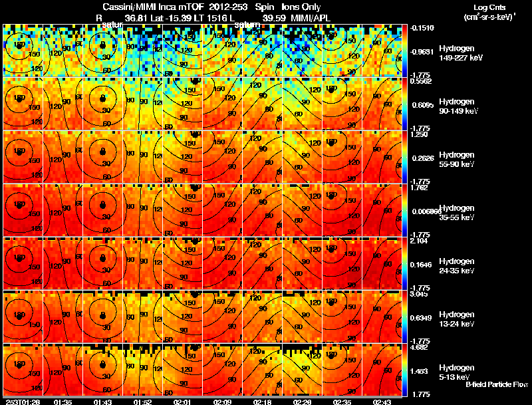The height and width of the screenshot is (405, 532).
Task: Click the 35-55 keV panel in the 02:35 column
Action: tap(342, 210)
